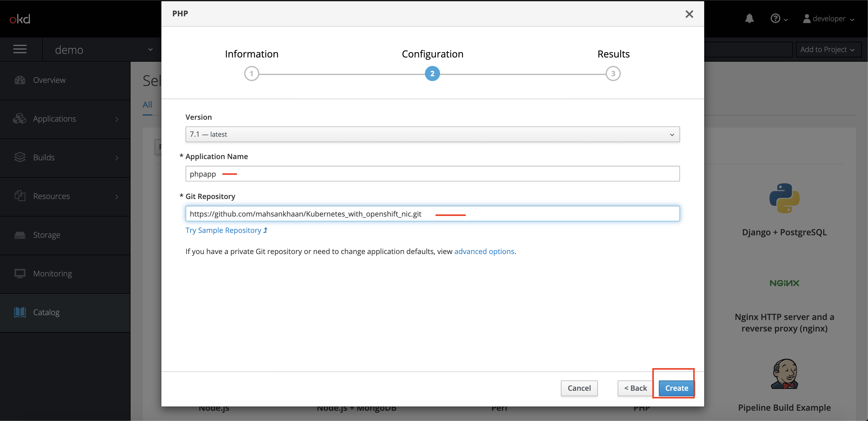Open the advanced options link

pyautogui.click(x=484, y=251)
